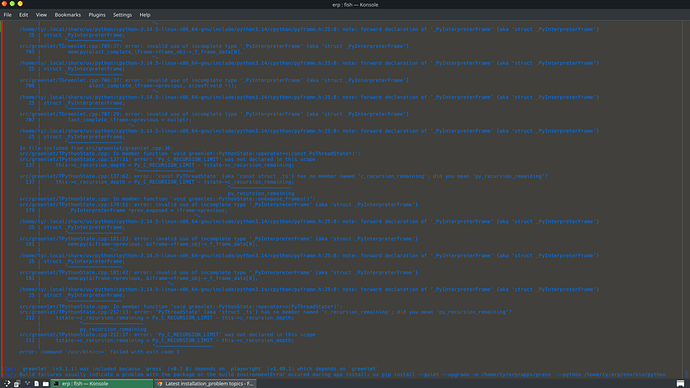Open the Settings menu
This screenshot has height=388, width=690.
pyautogui.click(x=122, y=15)
